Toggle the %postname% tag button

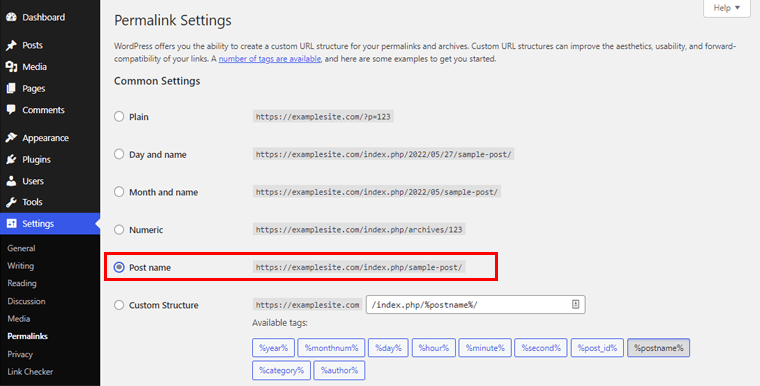point(659,348)
